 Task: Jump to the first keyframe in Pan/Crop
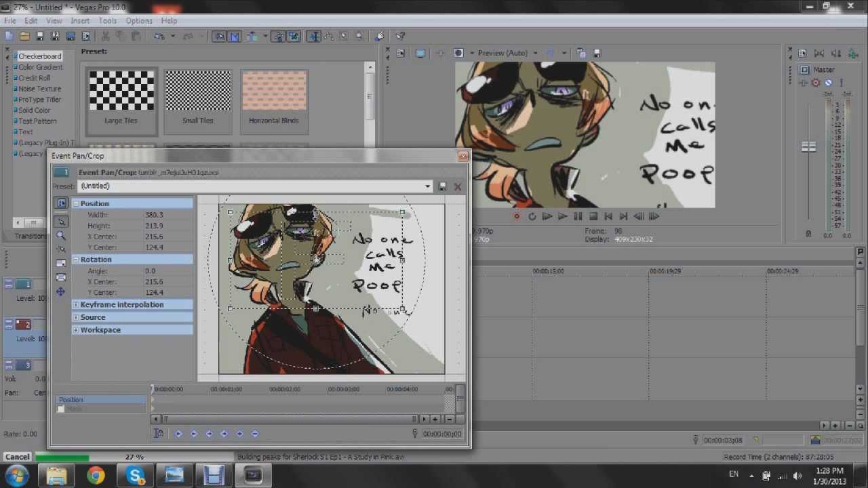point(178,434)
